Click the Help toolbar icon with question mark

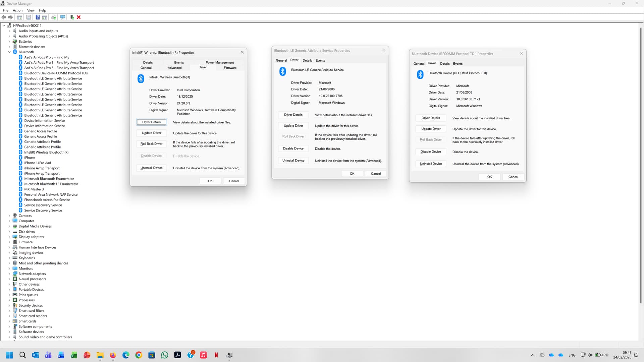point(38,17)
